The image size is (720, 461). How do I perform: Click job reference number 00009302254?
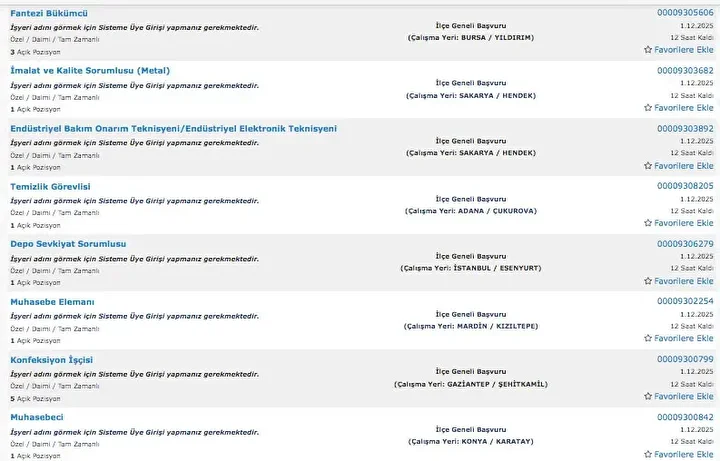coord(685,301)
